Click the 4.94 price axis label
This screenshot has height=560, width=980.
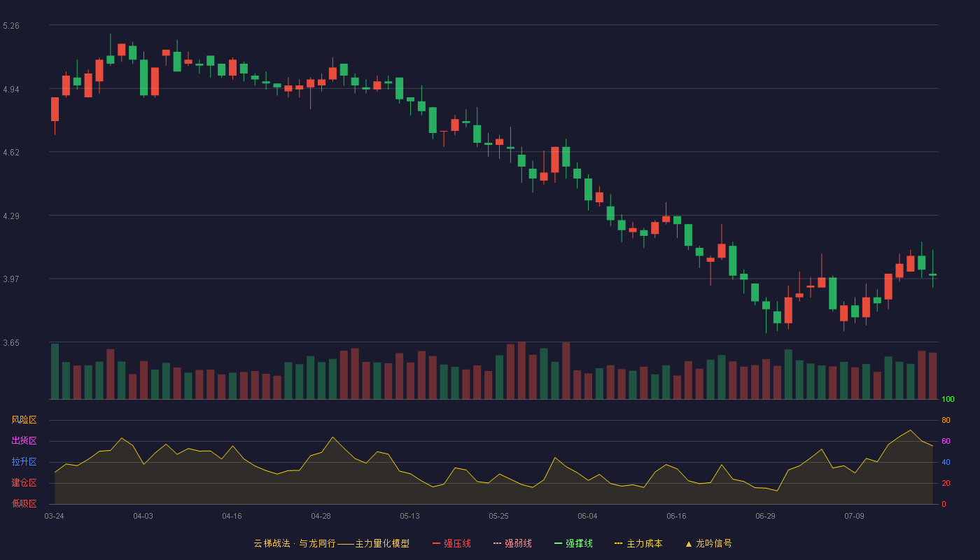point(11,90)
